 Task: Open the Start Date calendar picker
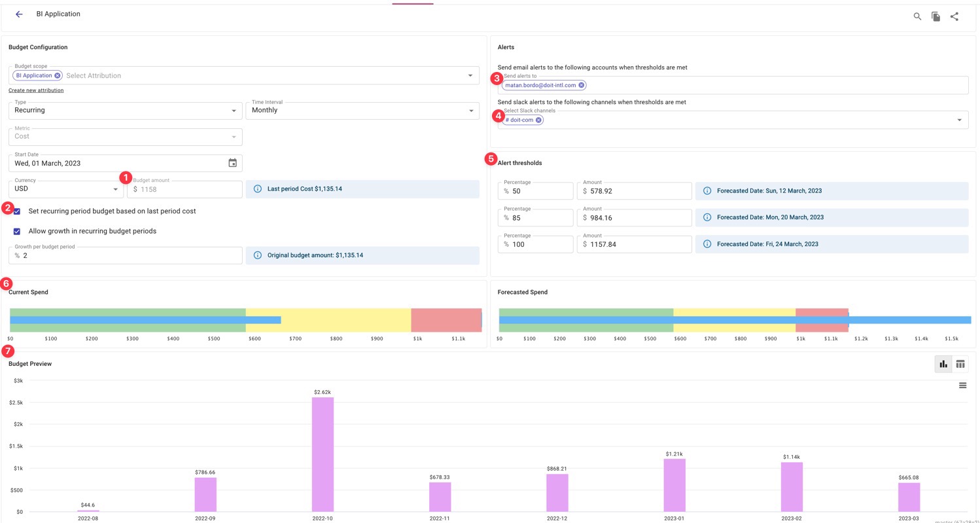point(232,163)
